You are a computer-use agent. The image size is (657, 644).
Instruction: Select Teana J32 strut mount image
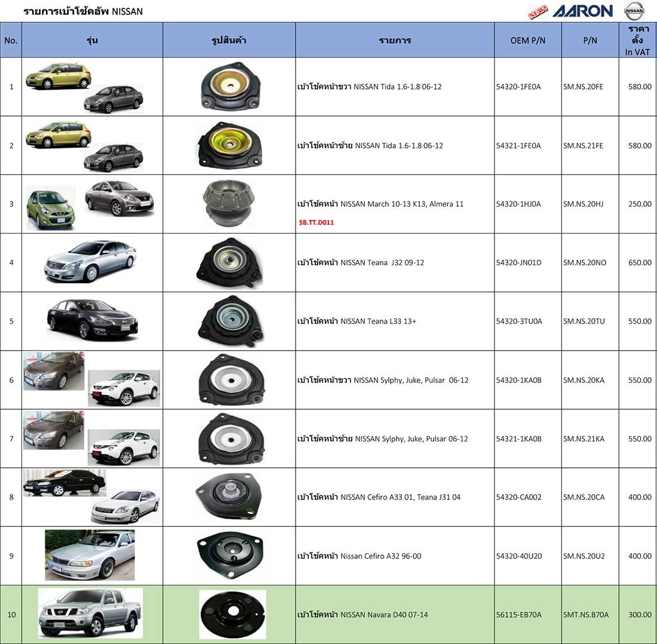[229, 263]
